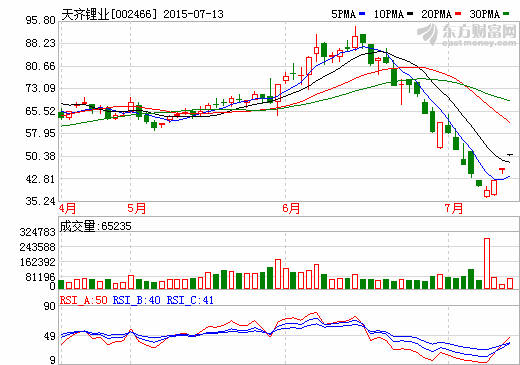Image resolution: width=520 pixels, height=365 pixels.
Task: Click the black 10PMA color marker
Action: 410,14
